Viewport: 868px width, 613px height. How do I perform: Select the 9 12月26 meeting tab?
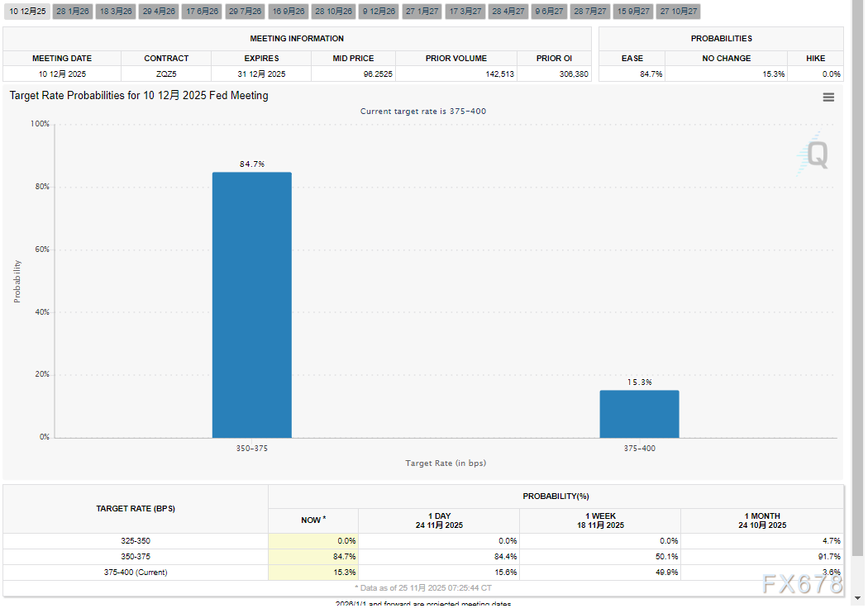click(379, 12)
